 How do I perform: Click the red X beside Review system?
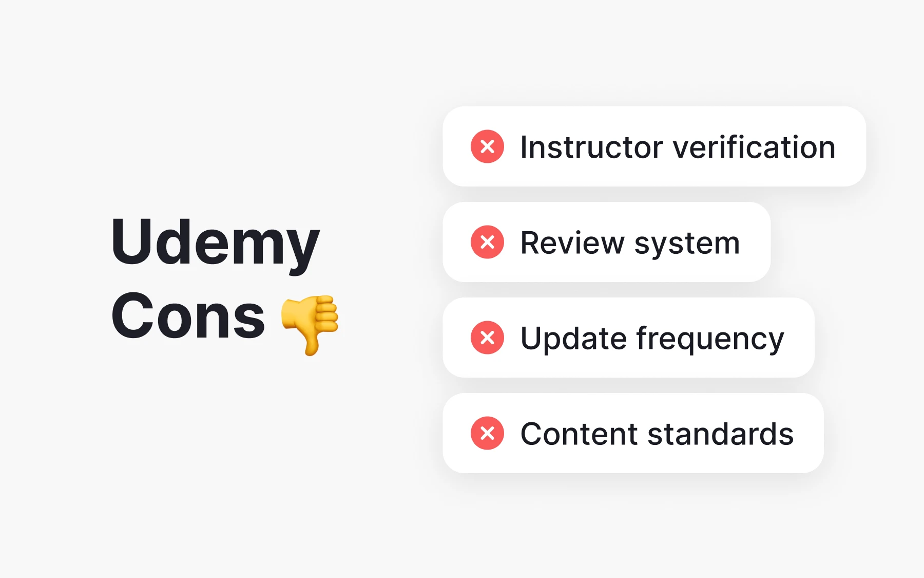pyautogui.click(x=487, y=242)
